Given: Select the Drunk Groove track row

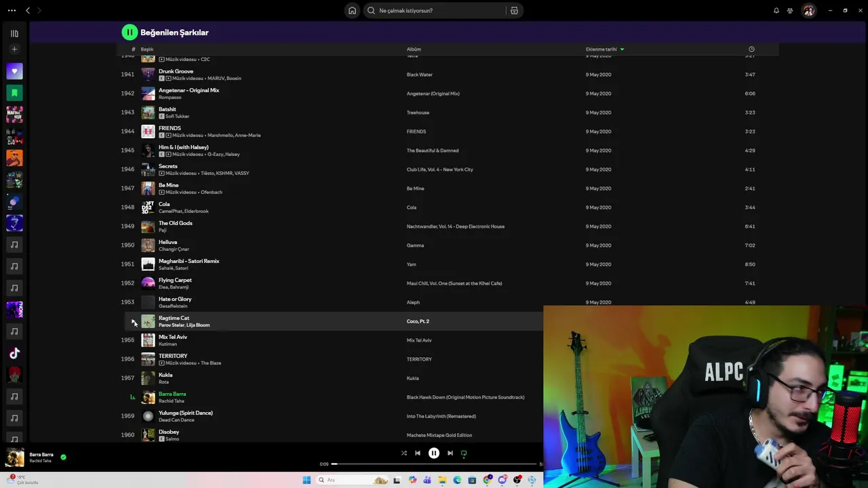Looking at the screenshot, I should click(448, 75).
